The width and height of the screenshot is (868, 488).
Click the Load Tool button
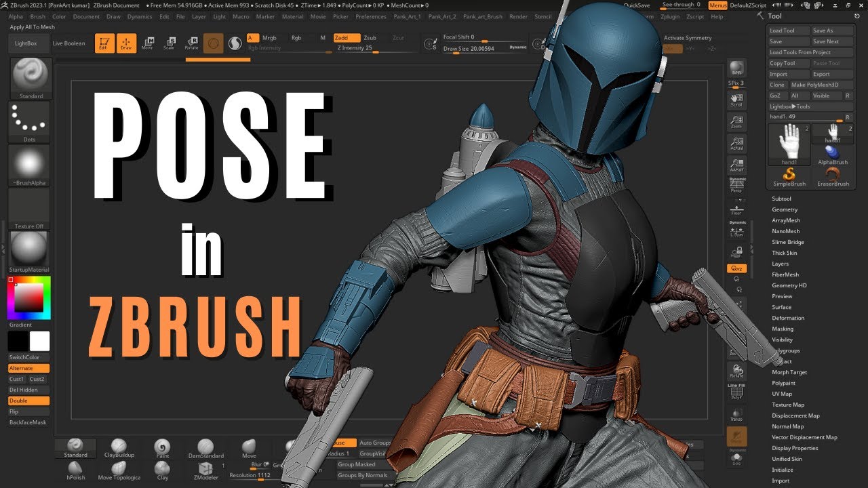click(789, 30)
